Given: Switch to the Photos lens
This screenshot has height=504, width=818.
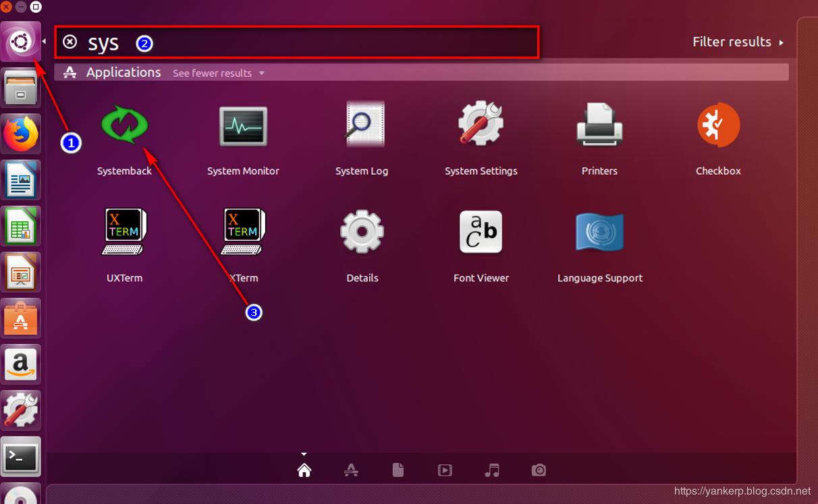Looking at the screenshot, I should point(539,470).
